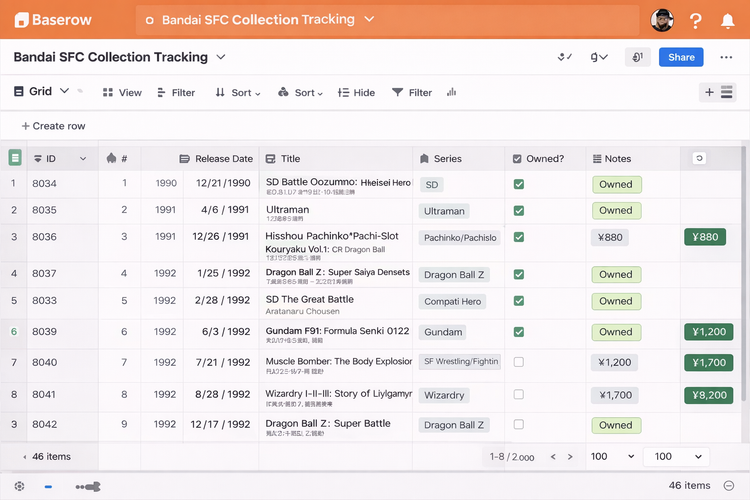
Task: Click the first Filter toolbar item
Action: 176,93
